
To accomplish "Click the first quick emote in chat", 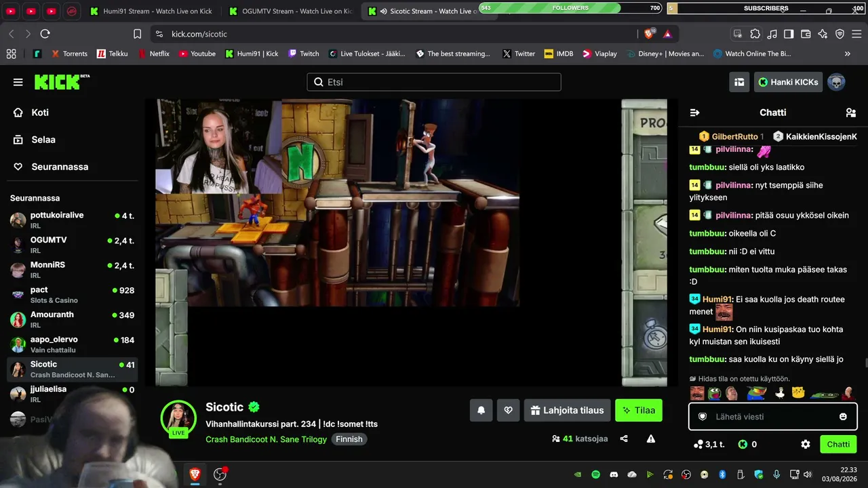I will (697, 393).
